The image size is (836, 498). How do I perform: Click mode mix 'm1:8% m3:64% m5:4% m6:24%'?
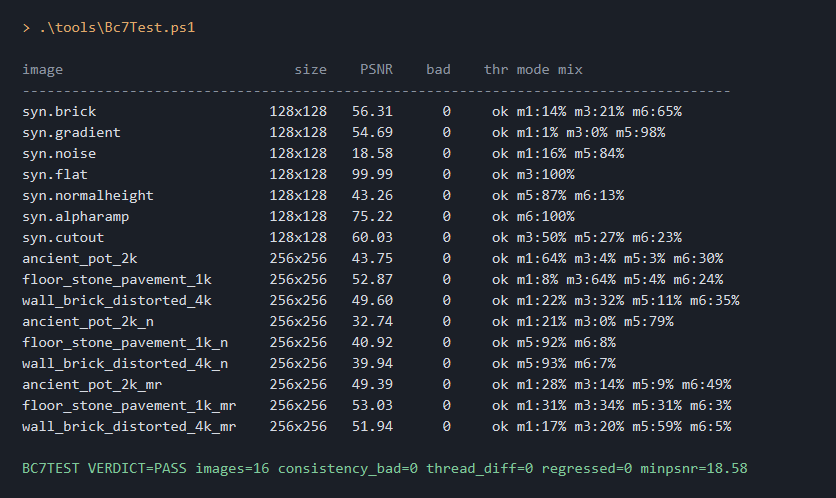(620, 279)
